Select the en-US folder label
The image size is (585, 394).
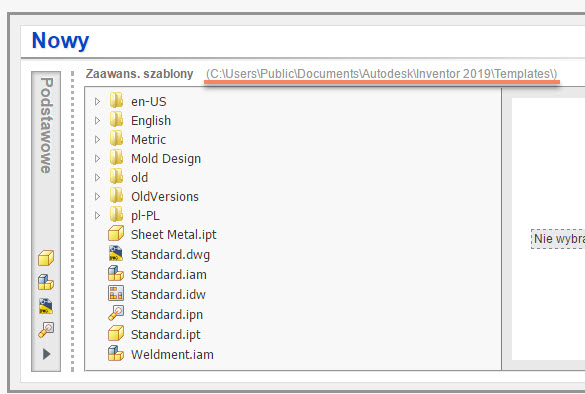coord(148,101)
